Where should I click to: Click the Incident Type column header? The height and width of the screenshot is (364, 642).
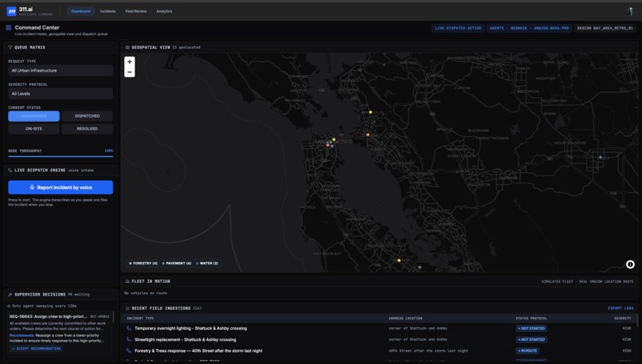coord(140,318)
